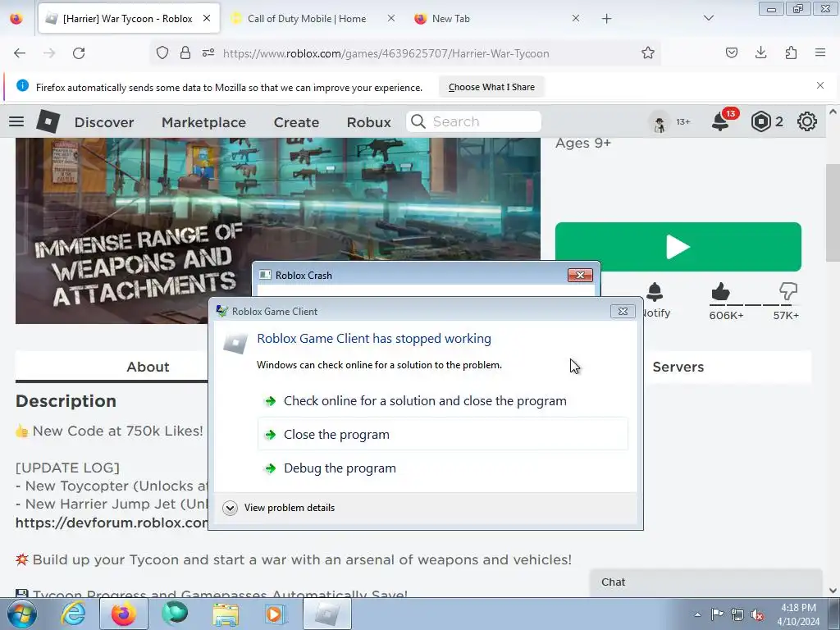Open Roblox side navigation hamburger menu
Screen dimensions: 840x630
tap(16, 121)
